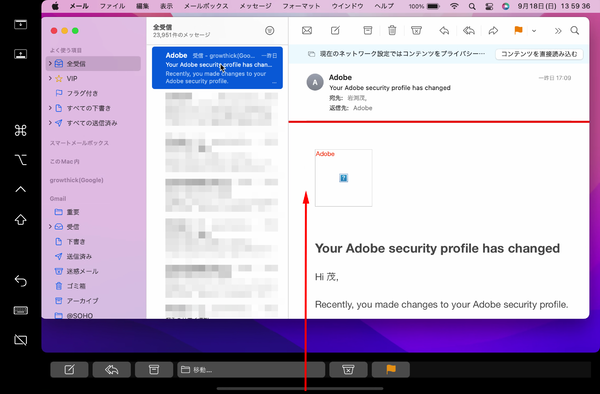Click the broken image placeholder in the email
Image resolution: width=600 pixels, height=394 pixels.
click(x=343, y=178)
